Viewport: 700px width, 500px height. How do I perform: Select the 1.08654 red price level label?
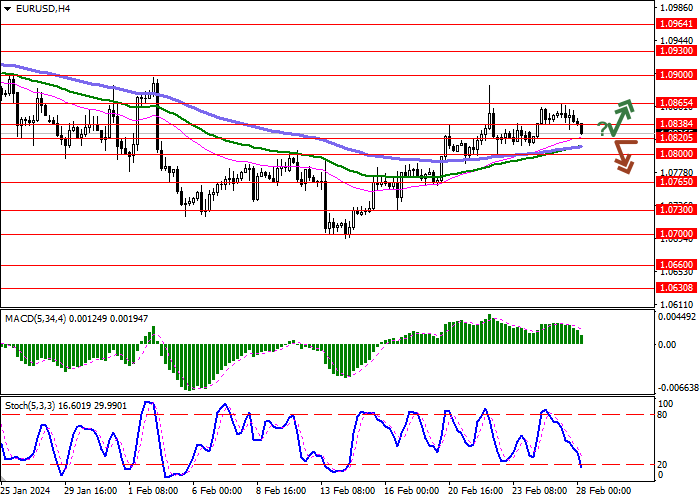677,103
